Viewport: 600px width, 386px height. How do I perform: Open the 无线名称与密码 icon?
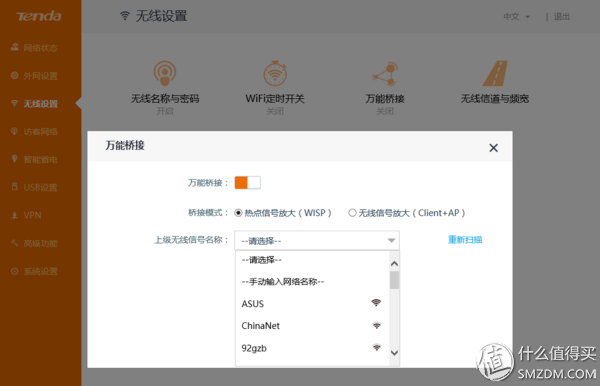(x=165, y=73)
